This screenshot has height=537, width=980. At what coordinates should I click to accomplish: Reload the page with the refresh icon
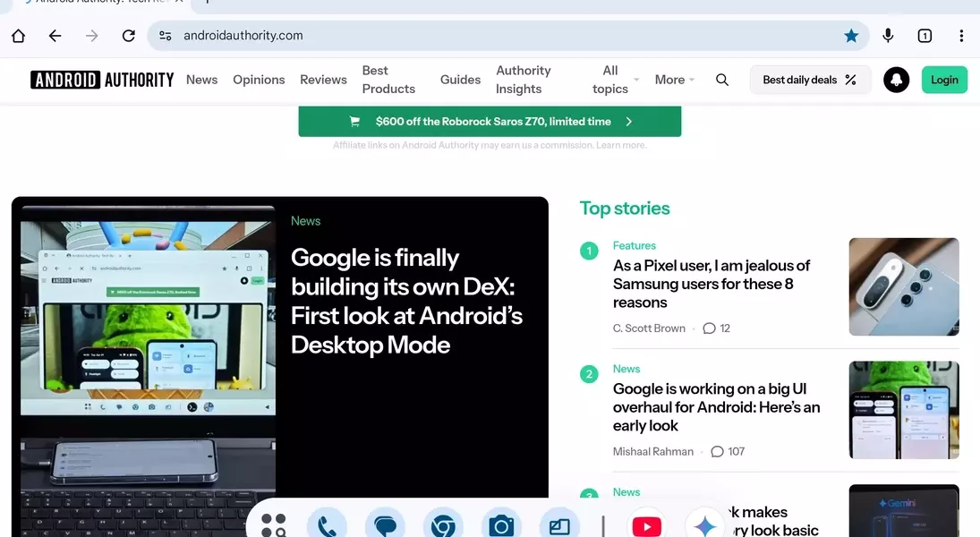(x=129, y=36)
